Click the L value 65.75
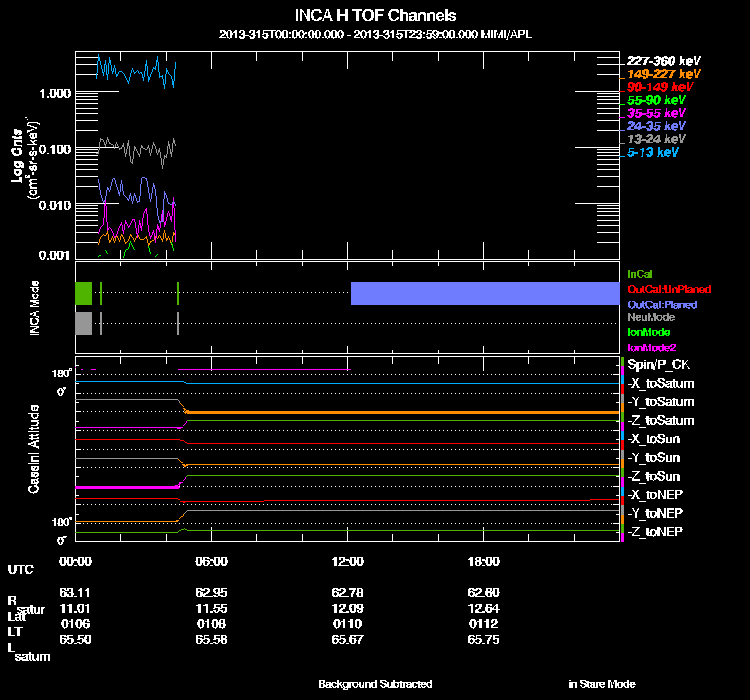 (484, 640)
